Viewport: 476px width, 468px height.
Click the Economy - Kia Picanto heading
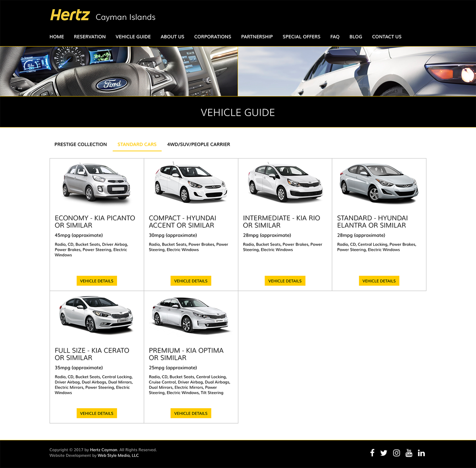click(x=95, y=222)
